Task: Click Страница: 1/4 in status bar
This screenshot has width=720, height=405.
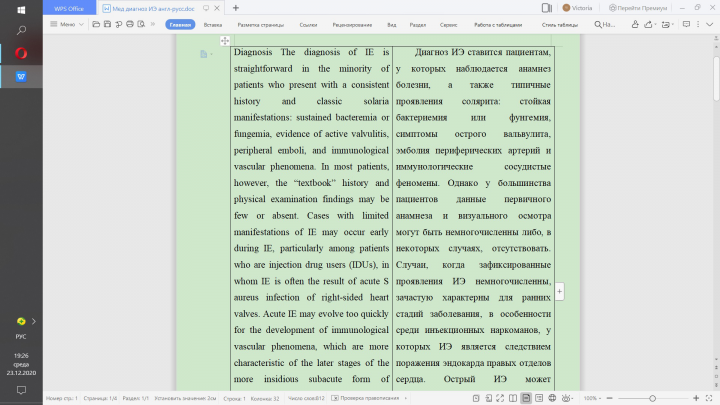Action: click(x=100, y=398)
